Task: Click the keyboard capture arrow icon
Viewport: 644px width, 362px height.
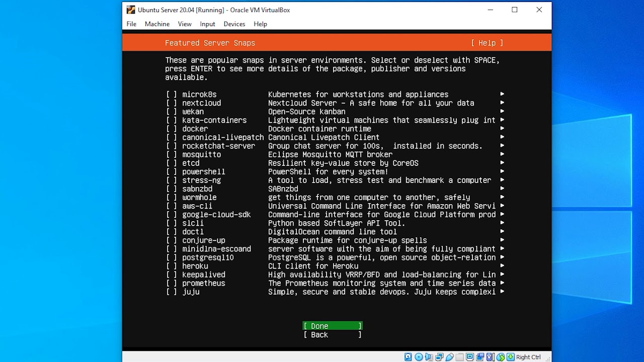Action: click(x=510, y=357)
